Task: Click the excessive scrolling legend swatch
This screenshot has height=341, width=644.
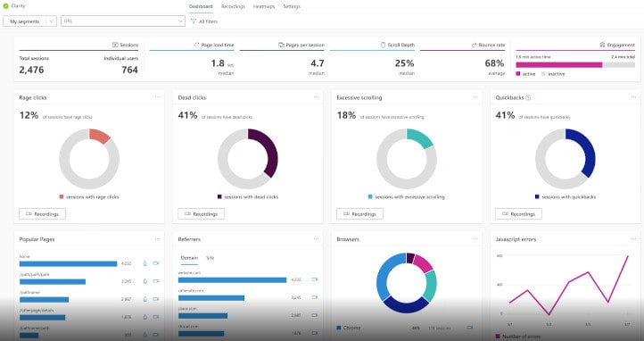Action: click(370, 196)
